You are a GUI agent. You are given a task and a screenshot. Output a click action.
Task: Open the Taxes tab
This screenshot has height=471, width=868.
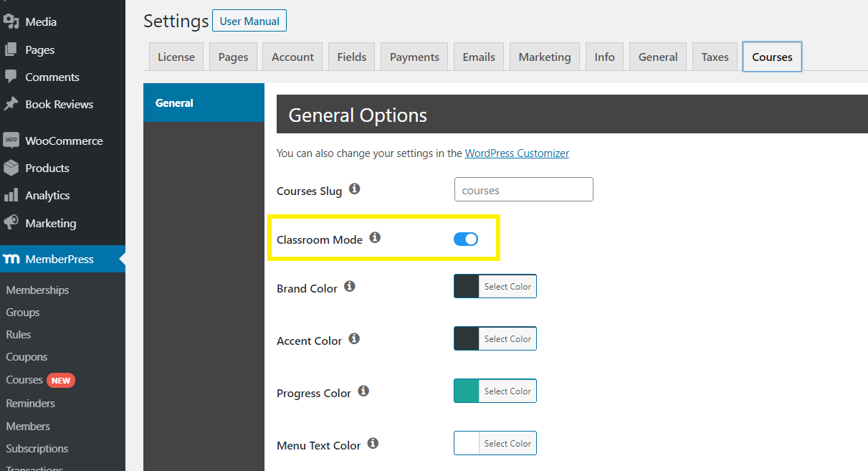(715, 57)
